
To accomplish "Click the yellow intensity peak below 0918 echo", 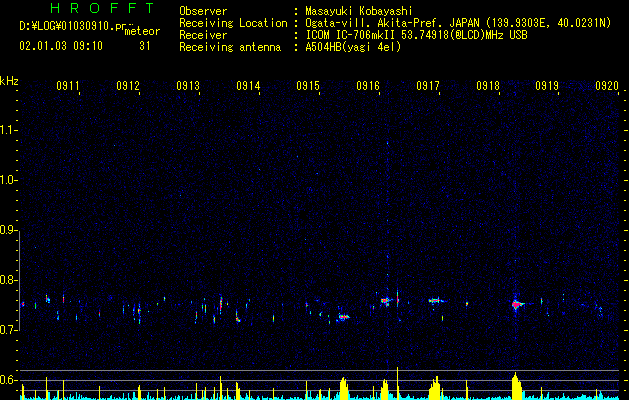I will [516, 386].
